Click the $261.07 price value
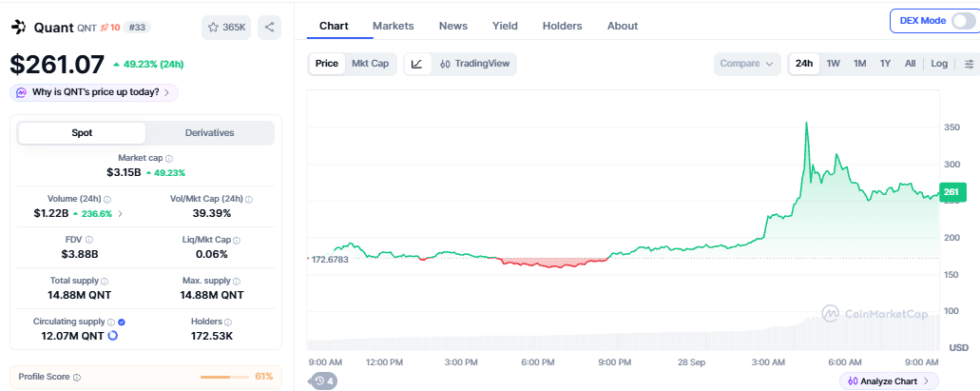Viewport: 980px width, 391px height. coord(57,65)
